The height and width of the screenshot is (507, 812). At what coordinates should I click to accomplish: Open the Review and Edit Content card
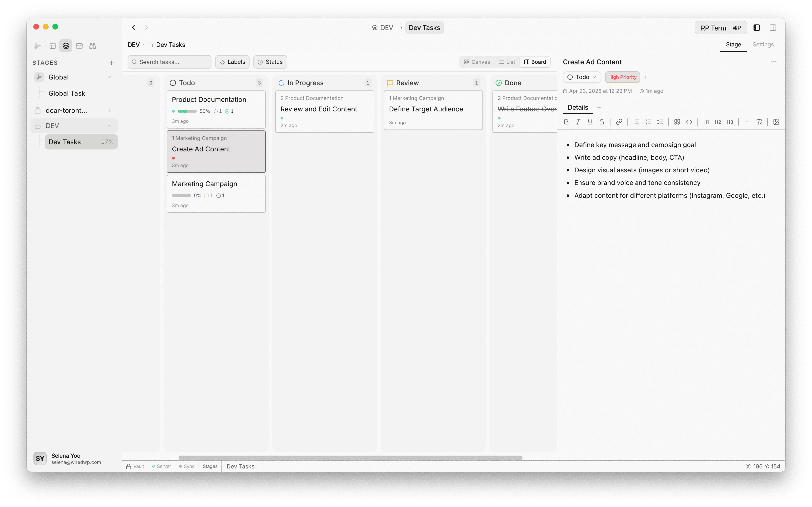click(324, 112)
